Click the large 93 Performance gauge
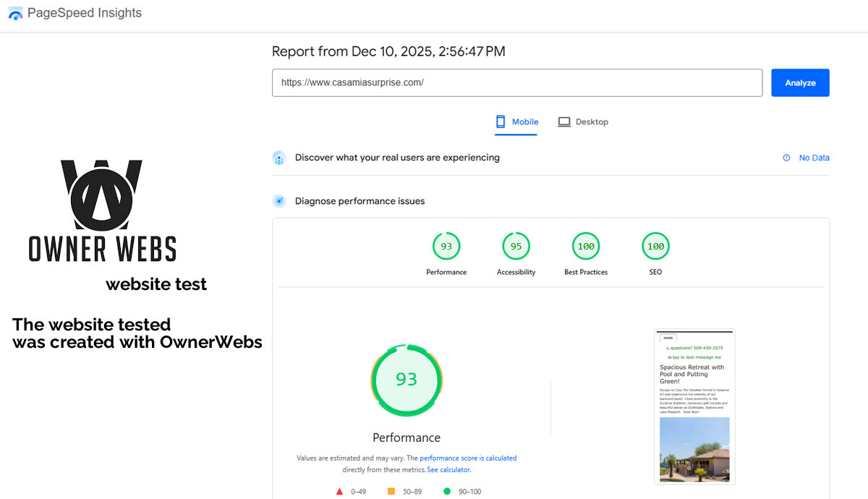This screenshot has height=499, width=868. coord(407,380)
